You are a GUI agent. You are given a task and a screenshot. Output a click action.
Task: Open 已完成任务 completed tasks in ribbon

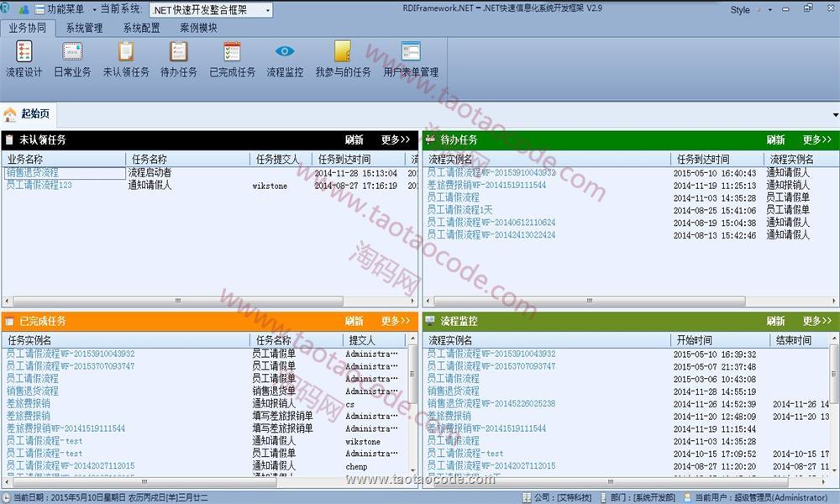[232, 59]
